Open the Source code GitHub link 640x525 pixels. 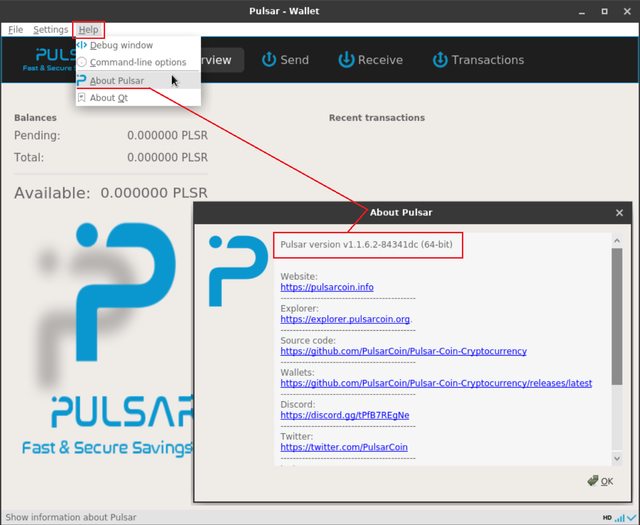(403, 351)
